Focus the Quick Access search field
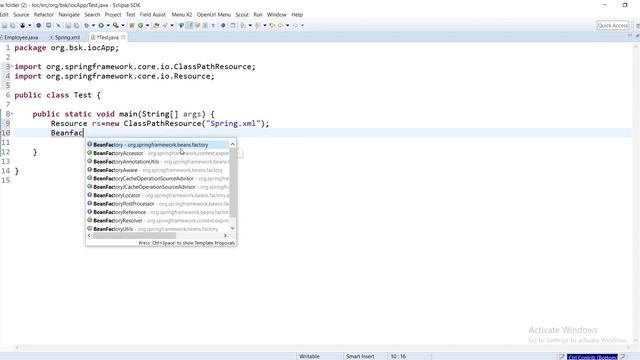 (613, 25)
